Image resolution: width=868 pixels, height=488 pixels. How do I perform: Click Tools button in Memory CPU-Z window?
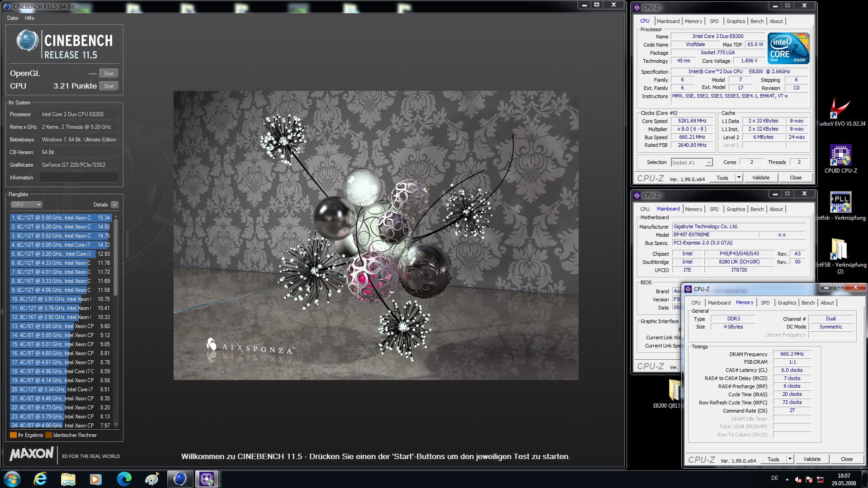point(774,459)
